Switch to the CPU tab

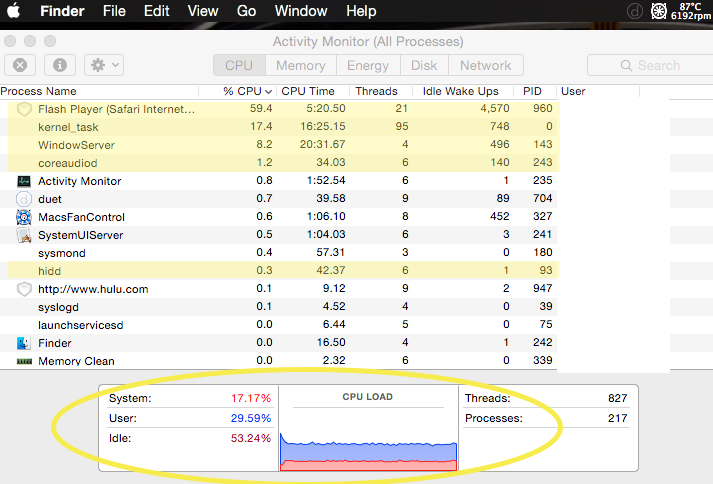pos(239,66)
